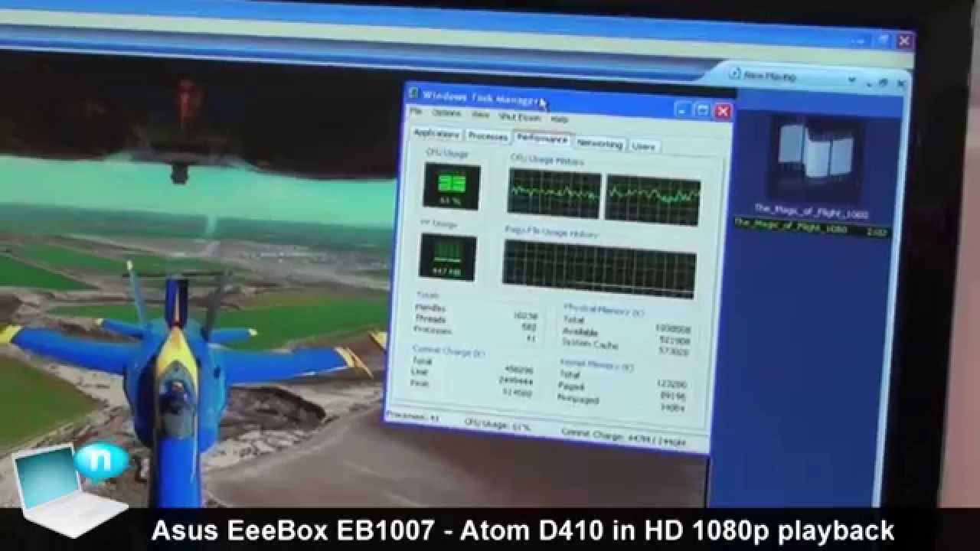This screenshot has height=551, width=980.
Task: Select the Performance tab
Action: [542, 139]
